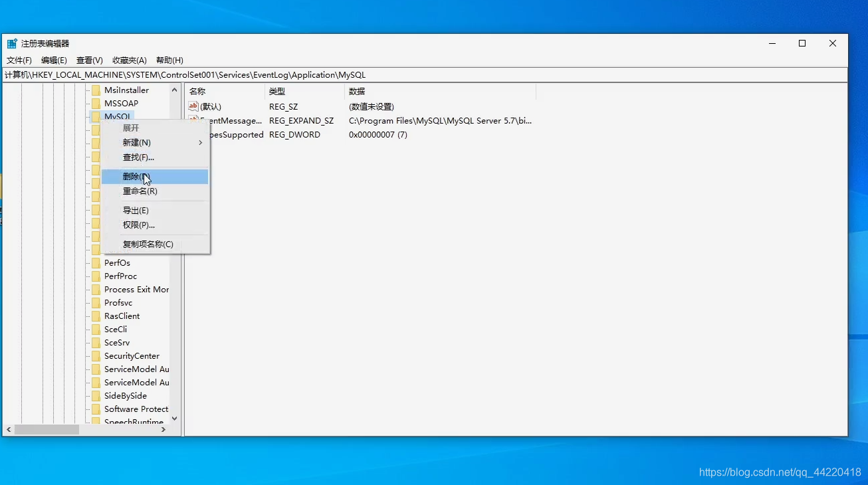The height and width of the screenshot is (485, 868).
Task: Select the SceSrv folder icon
Action: pyautogui.click(x=96, y=343)
